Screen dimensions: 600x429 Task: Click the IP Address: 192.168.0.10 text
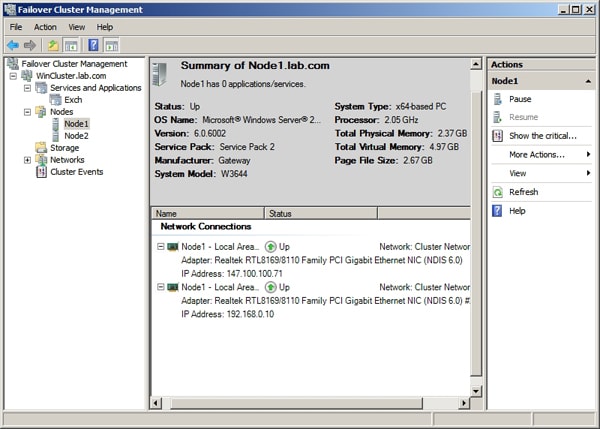click(227, 314)
